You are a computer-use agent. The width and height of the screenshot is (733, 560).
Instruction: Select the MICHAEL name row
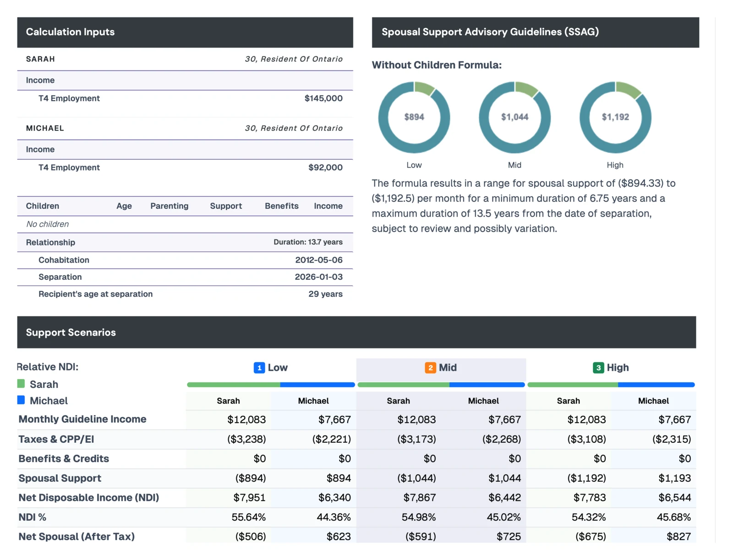pyautogui.click(x=185, y=128)
